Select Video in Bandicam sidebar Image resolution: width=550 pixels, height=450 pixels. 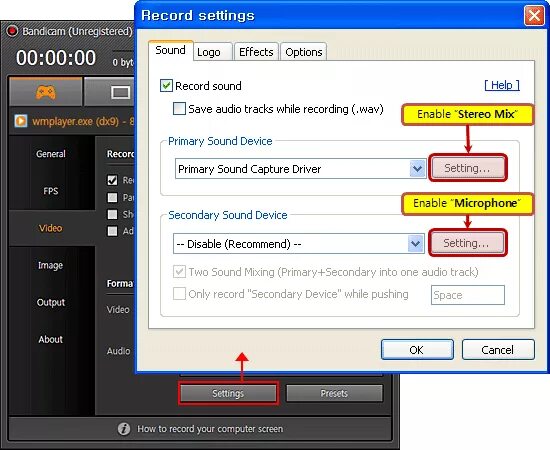51,228
